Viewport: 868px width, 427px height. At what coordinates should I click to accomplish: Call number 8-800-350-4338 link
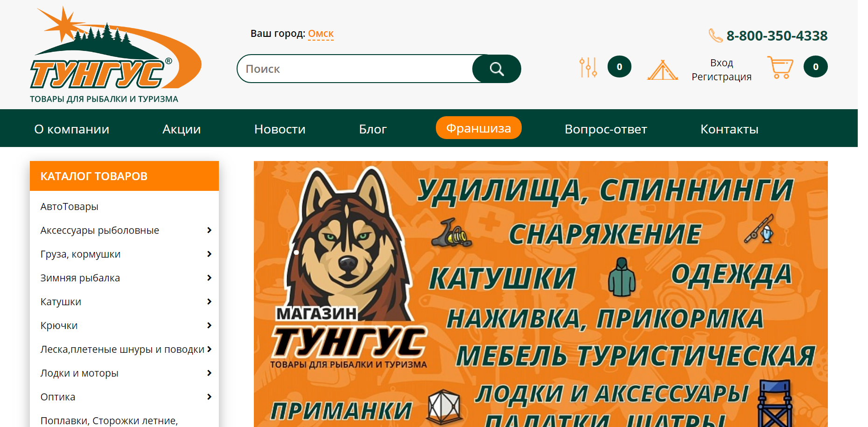(777, 35)
